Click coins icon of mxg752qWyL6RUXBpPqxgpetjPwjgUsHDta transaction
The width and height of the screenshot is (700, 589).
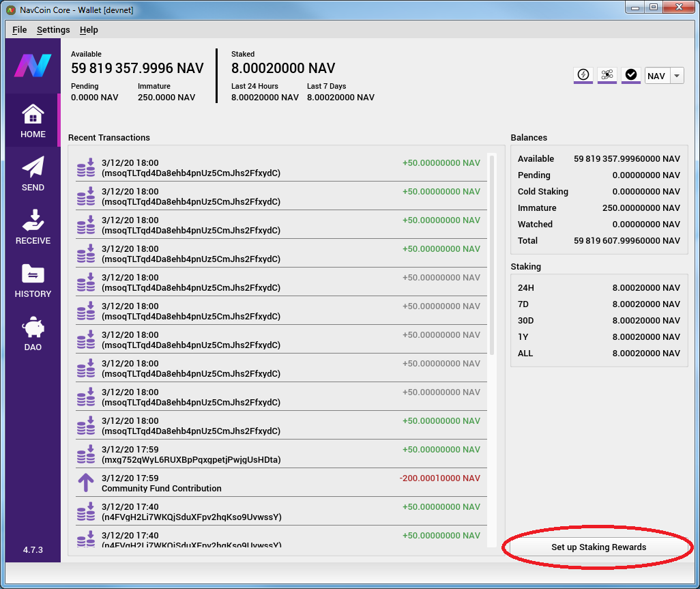click(86, 454)
